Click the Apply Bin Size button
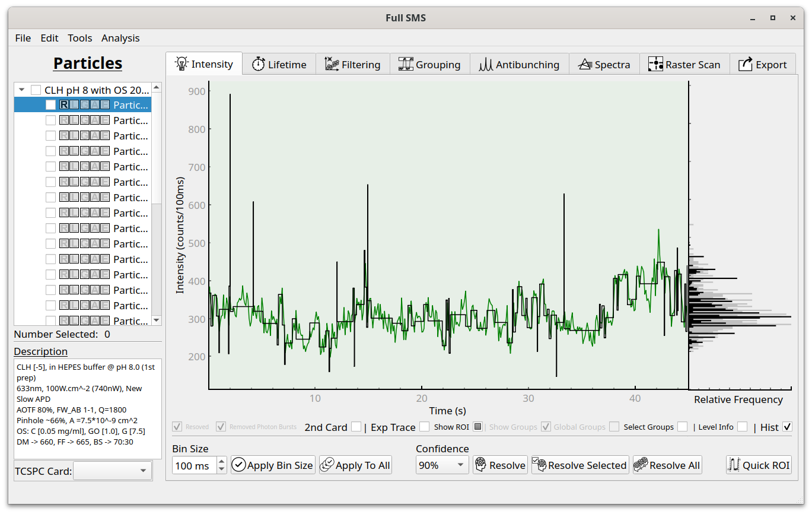The height and width of the screenshot is (514, 812). tap(273, 465)
